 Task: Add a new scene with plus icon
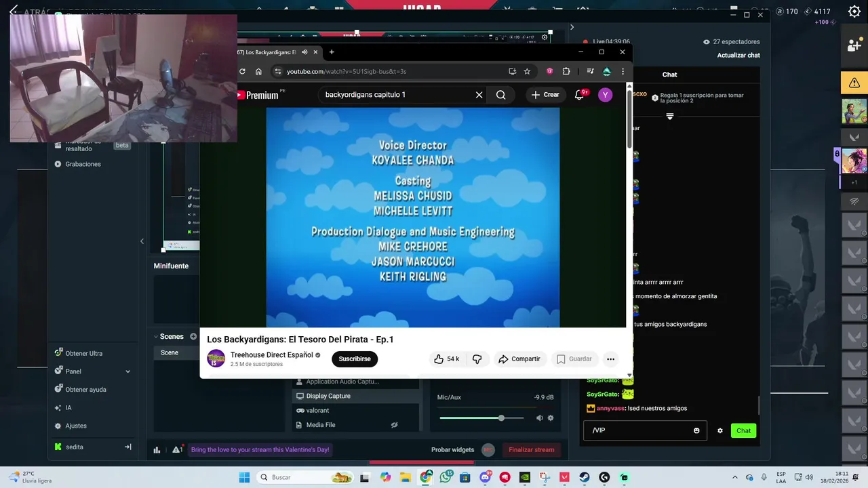tap(193, 336)
